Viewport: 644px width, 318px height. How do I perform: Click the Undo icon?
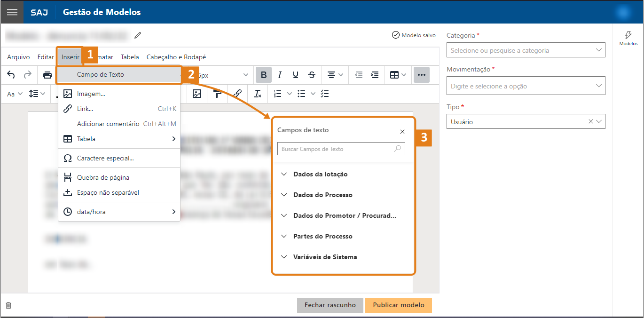coord(10,75)
